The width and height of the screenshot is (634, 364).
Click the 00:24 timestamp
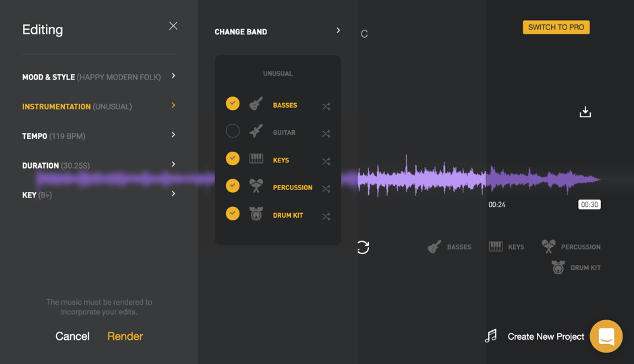coord(496,204)
